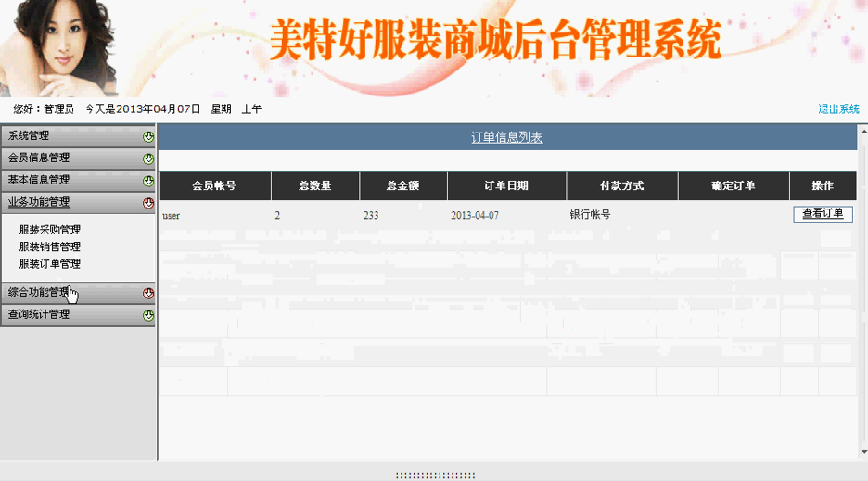Open the 综合功能管理 menu section
This screenshot has width=868, height=481.
click(x=78, y=293)
